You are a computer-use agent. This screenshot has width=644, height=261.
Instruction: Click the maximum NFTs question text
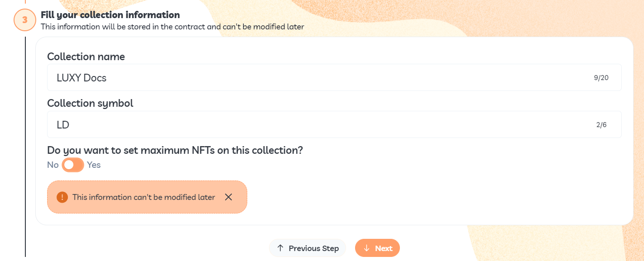[175, 150]
